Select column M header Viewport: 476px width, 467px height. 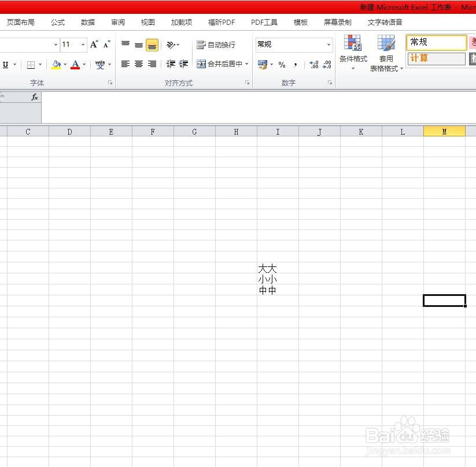[444, 132]
